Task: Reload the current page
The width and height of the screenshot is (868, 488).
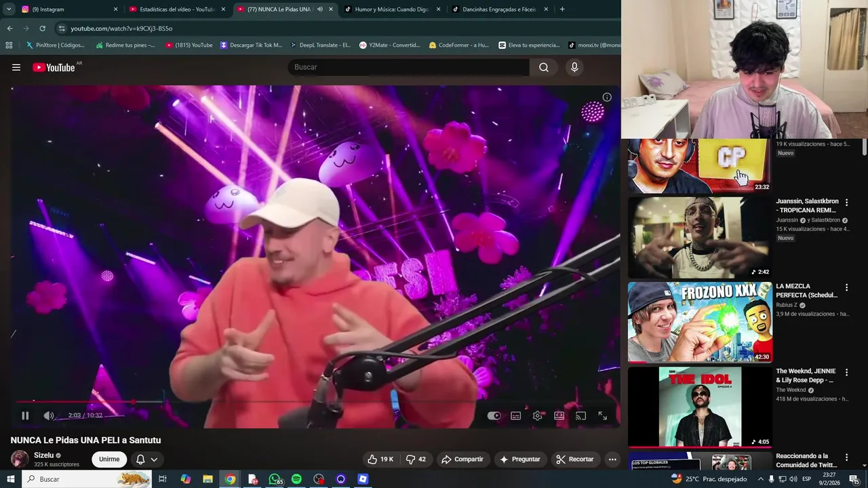Action: point(42,28)
